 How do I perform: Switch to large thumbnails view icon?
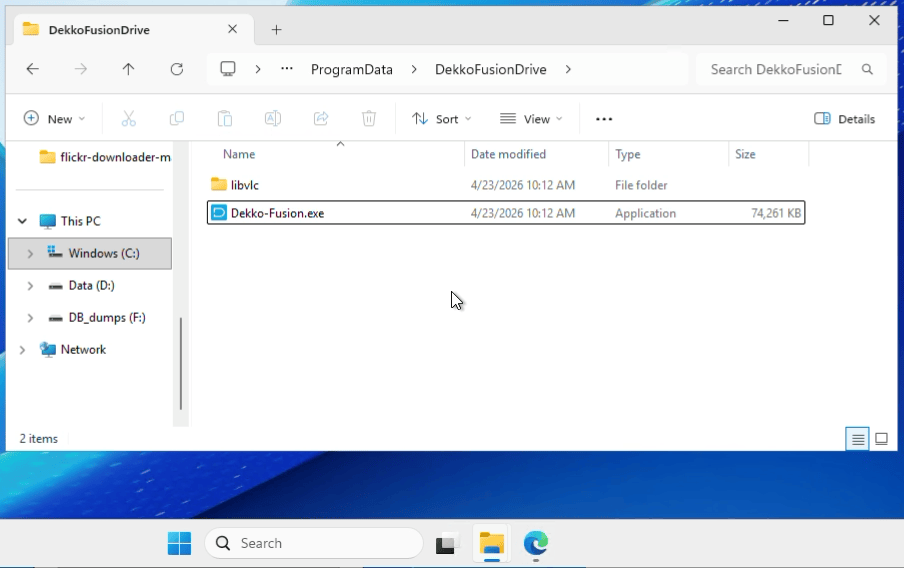tap(881, 439)
